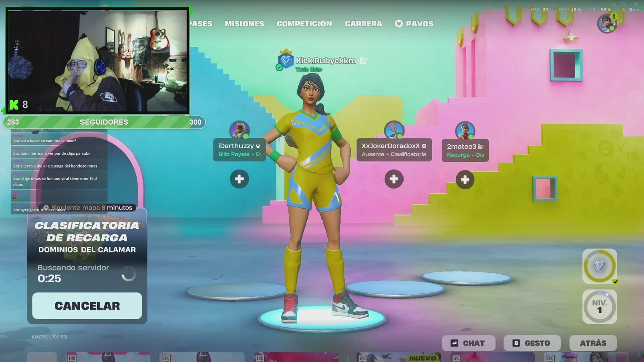This screenshot has width=644, height=362.
Task: Click the streamer webcam overlay
Action: coord(98,60)
